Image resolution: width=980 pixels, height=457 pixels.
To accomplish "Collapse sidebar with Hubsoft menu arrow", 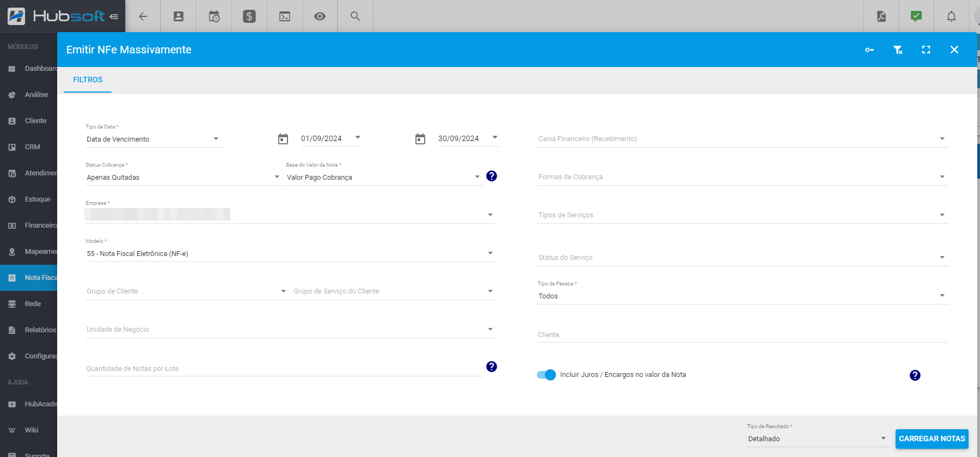I will click(x=114, y=16).
